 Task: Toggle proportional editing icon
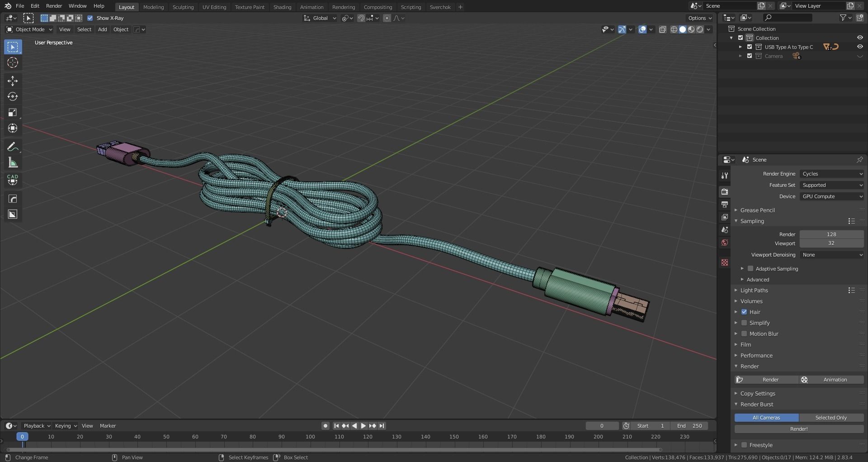[387, 18]
